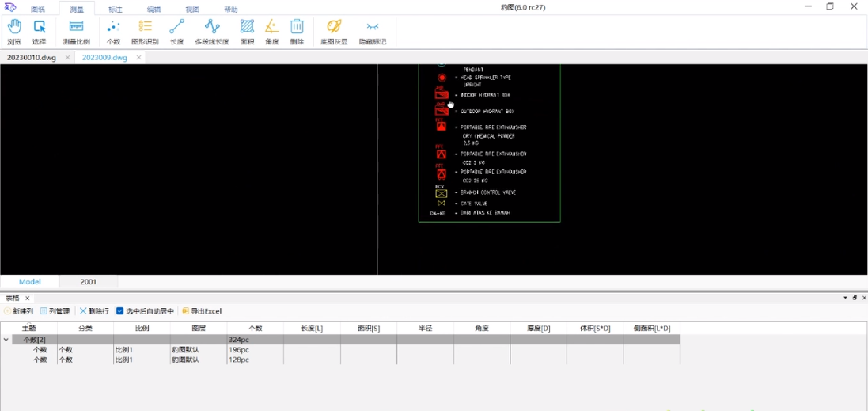Close the 2023009.dwg document tab
Image resolution: width=868 pixels, height=411 pixels.
point(138,58)
